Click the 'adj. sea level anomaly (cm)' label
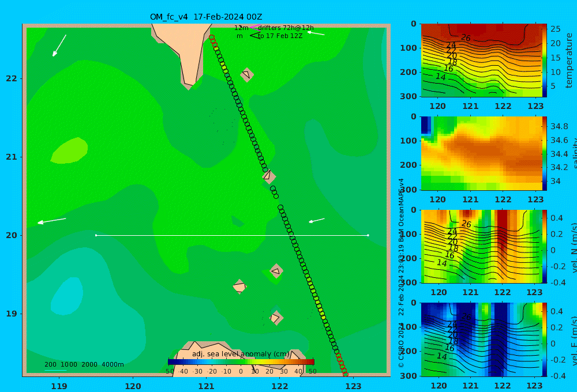Screen dimensions: 577x392 coord(241,354)
